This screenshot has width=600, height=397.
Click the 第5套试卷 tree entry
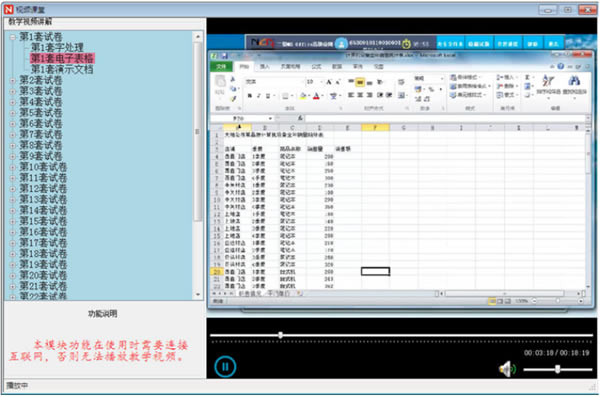(41, 113)
